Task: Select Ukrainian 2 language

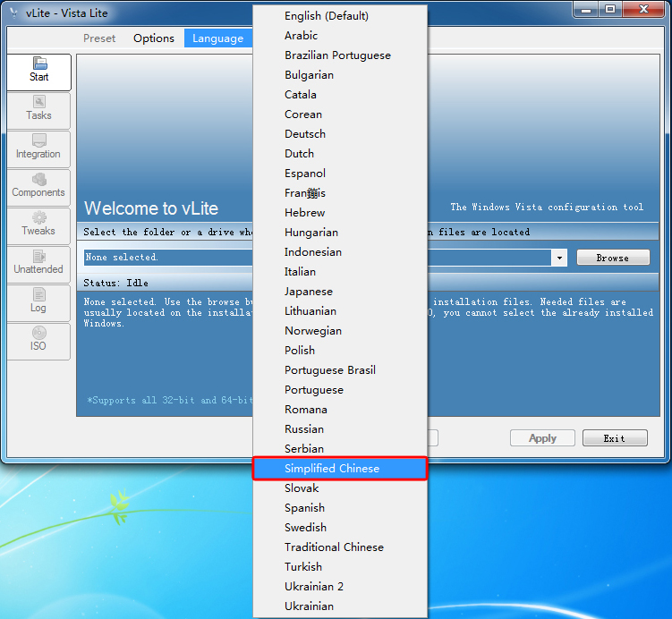Action: 340,588
